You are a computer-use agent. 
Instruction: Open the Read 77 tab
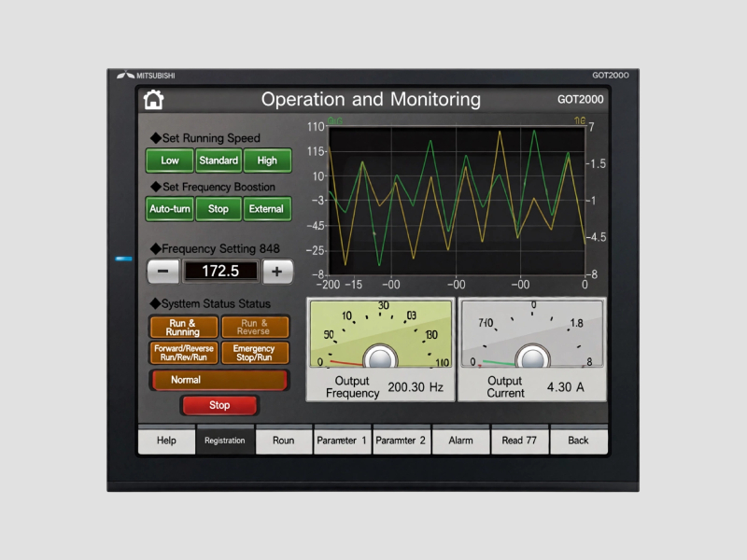point(519,441)
